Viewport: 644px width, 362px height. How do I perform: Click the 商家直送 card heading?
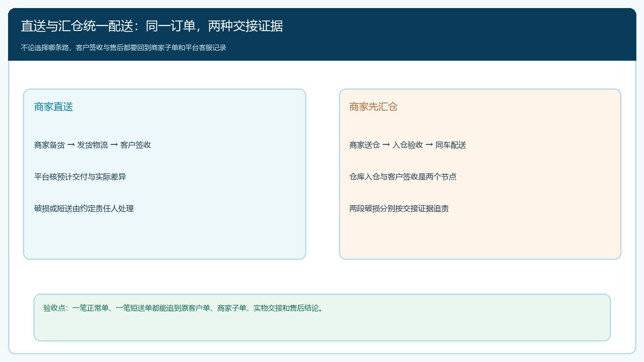coord(54,107)
